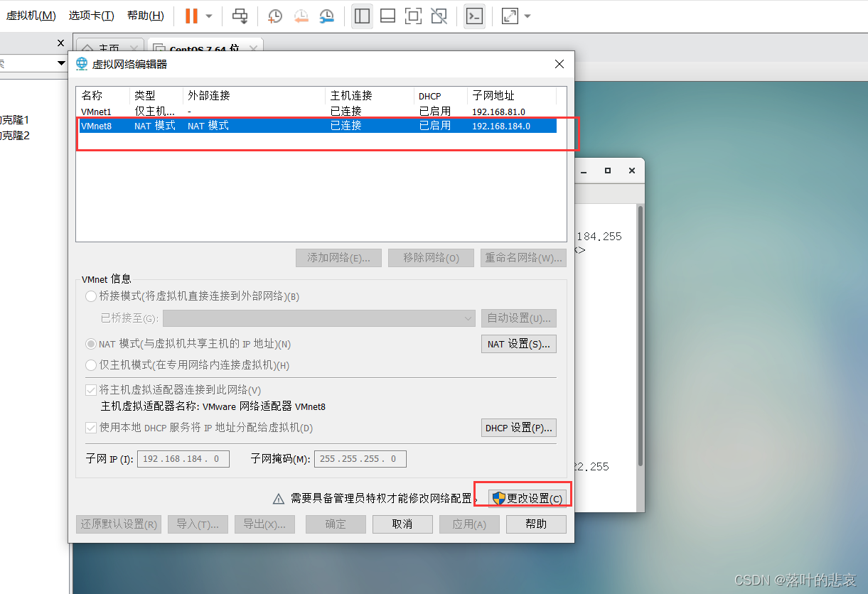Click the 主机连接 column header
The width and height of the screenshot is (868, 594).
tap(370, 95)
